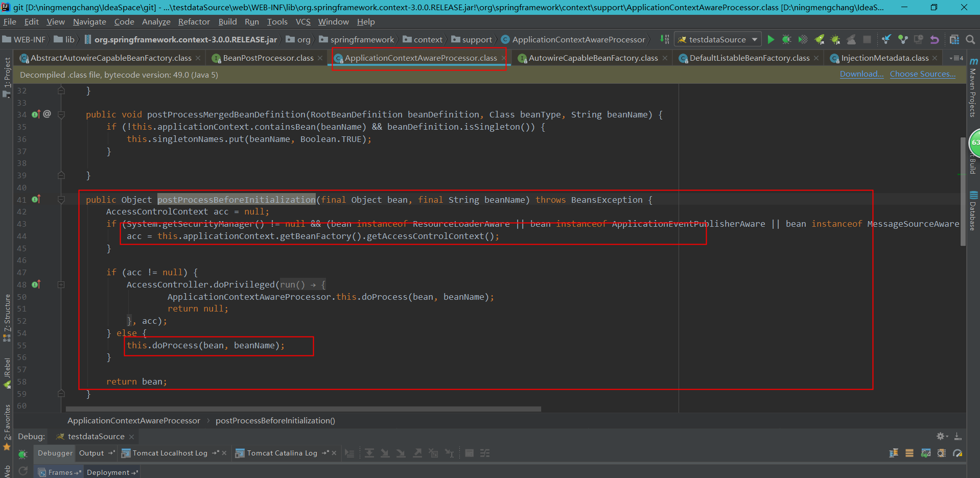Collapse the postProcessBeforeInitialization method fold marker
Viewport: 980px width, 478px height.
61,199
